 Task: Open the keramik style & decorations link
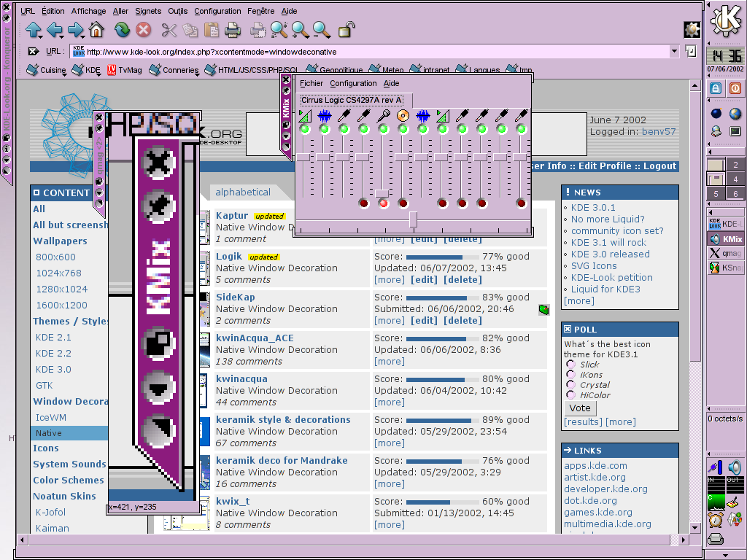pos(283,419)
